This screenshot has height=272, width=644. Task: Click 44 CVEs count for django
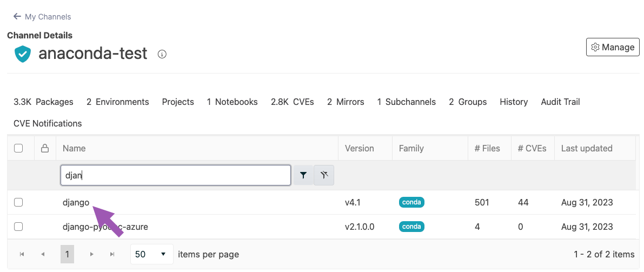(523, 202)
